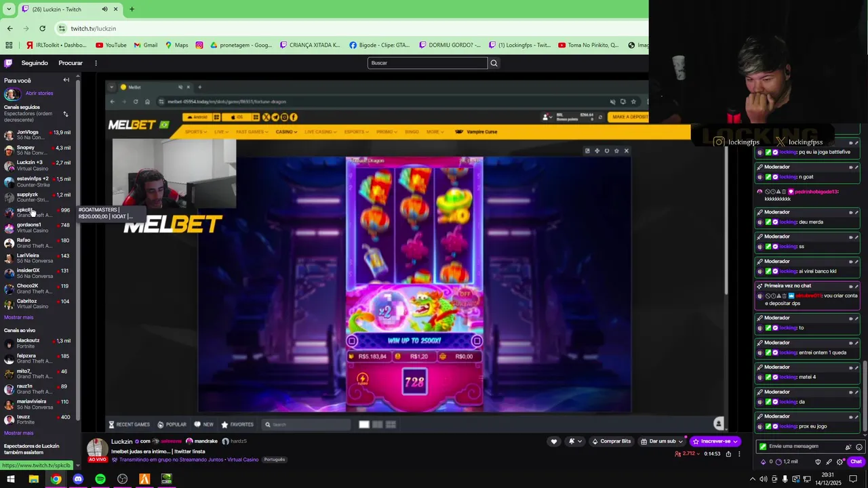Mute the Luckzin Twitch browser tab
This screenshot has height=488, width=868.
104,9
